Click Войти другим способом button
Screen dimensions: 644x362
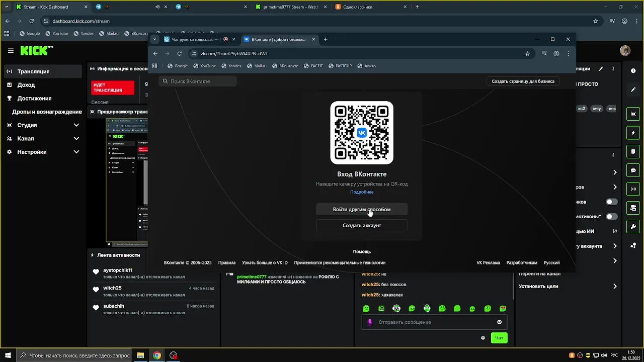[362, 209]
